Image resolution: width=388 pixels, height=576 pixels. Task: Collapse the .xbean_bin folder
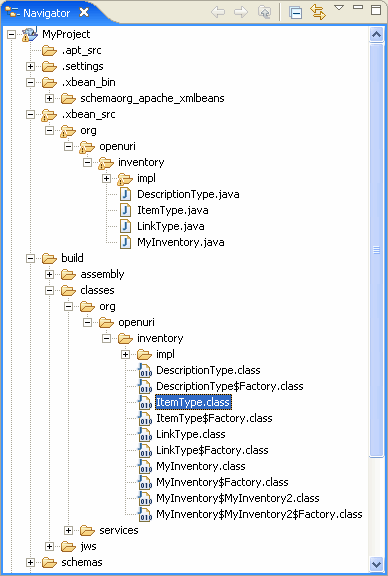(x=30, y=83)
